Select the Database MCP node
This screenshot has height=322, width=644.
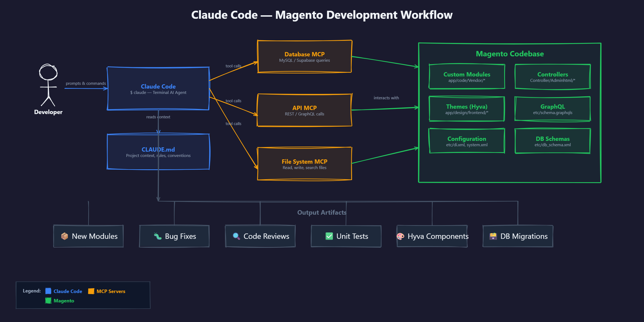click(305, 56)
